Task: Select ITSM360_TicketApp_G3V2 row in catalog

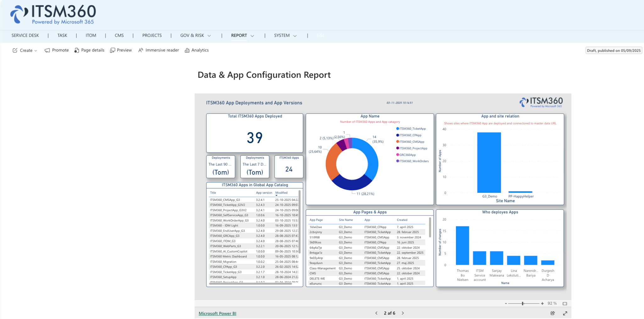Action: pos(253,205)
